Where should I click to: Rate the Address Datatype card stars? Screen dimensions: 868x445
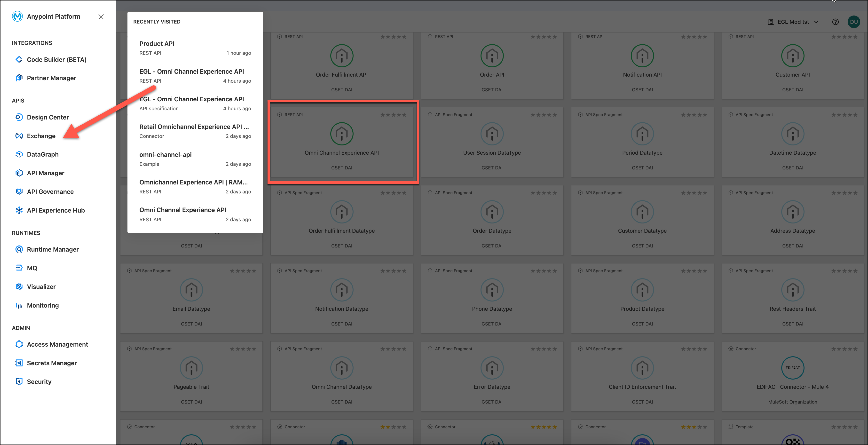844,193
